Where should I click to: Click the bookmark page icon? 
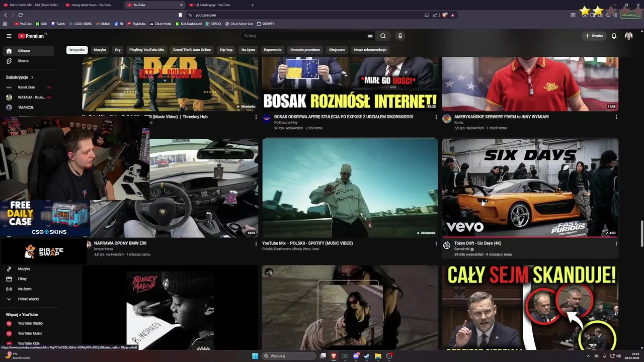[x=180, y=15]
